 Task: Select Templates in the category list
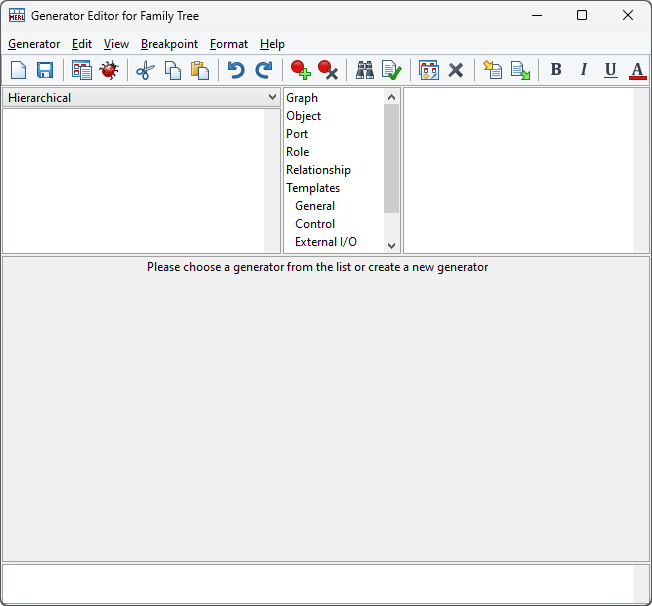(x=313, y=188)
